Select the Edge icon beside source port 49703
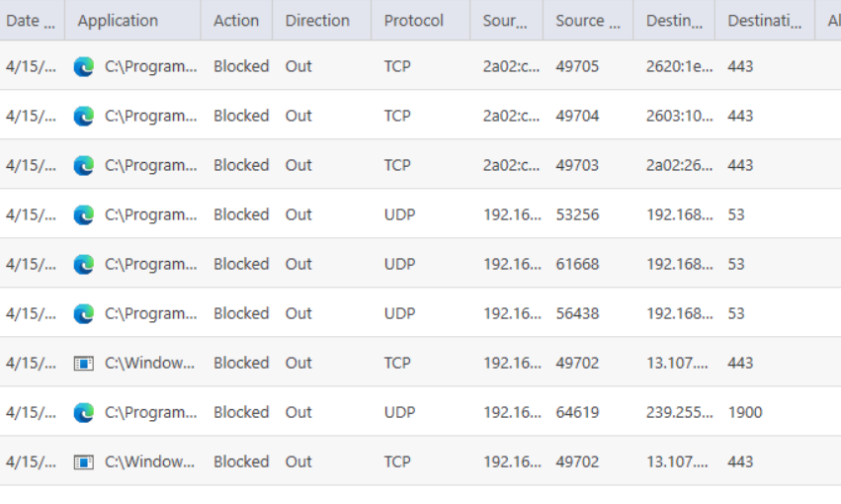Viewport: 841px width, 504px height. [84, 165]
